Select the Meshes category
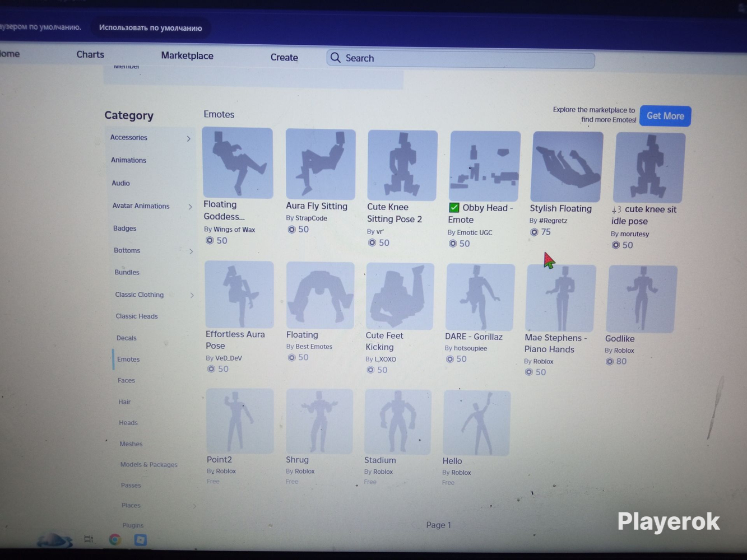 click(131, 444)
